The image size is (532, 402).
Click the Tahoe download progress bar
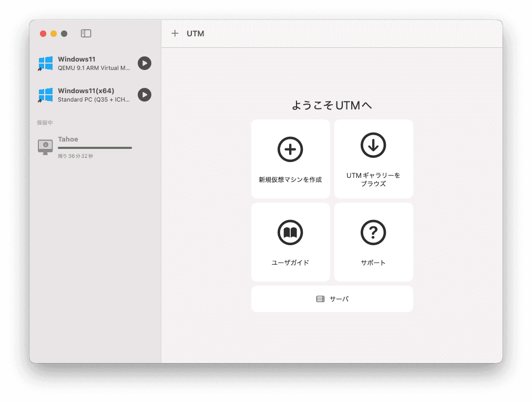95,148
